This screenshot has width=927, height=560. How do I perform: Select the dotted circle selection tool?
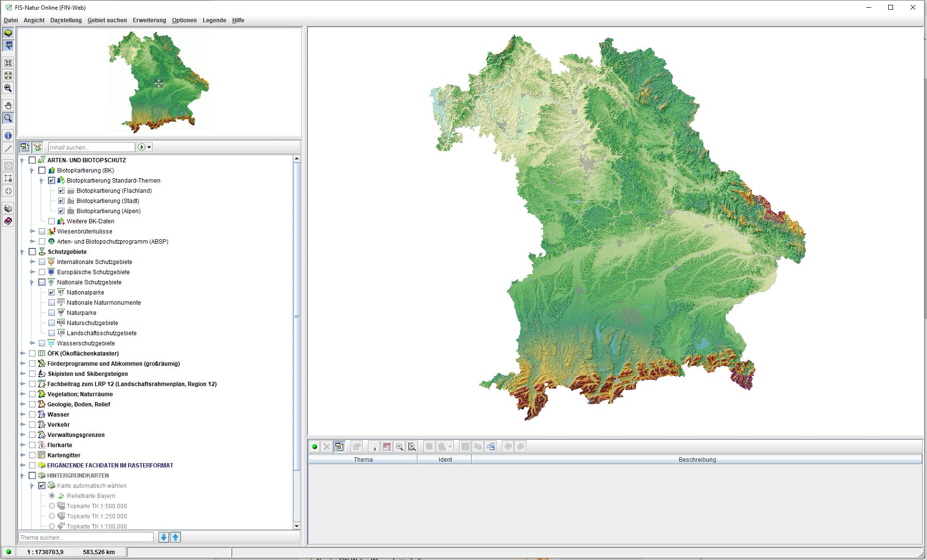click(x=8, y=191)
